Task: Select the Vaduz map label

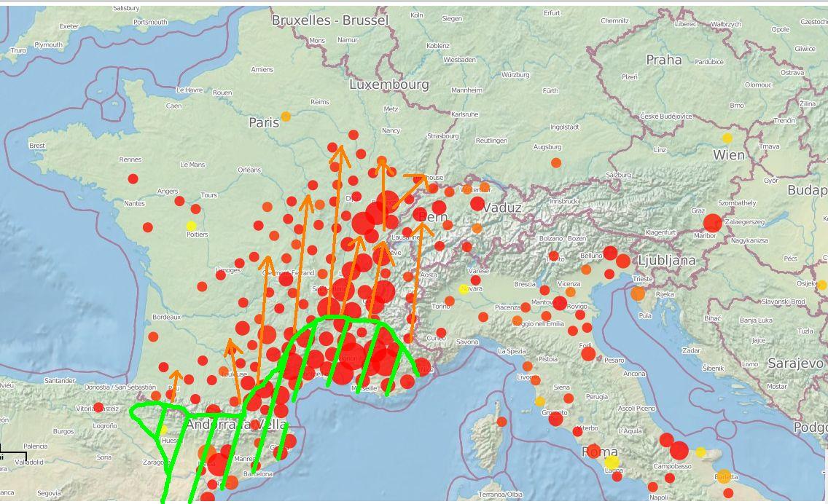Action: 502,208
